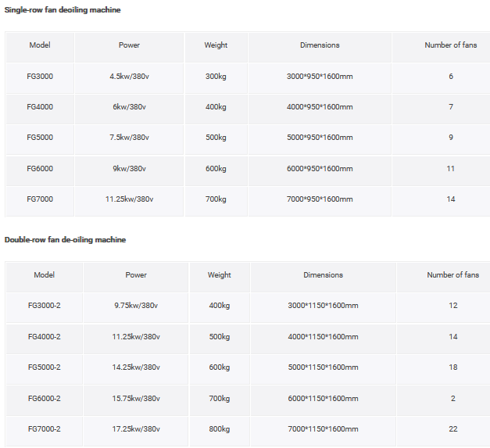Click the FG4000-2 model cell
Image resolution: width=490 pixels, height=448 pixels.
pos(44,337)
